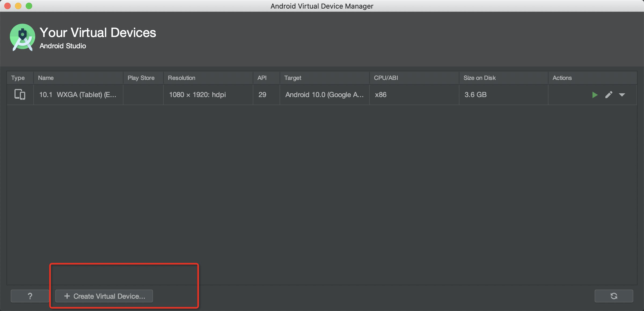Click the Create Virtual Device button

point(104,296)
